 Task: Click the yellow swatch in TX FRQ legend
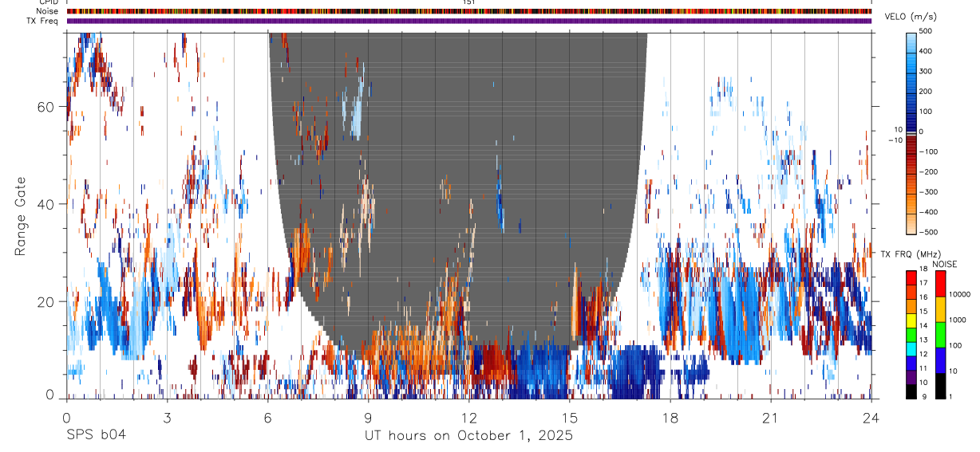[912, 319]
